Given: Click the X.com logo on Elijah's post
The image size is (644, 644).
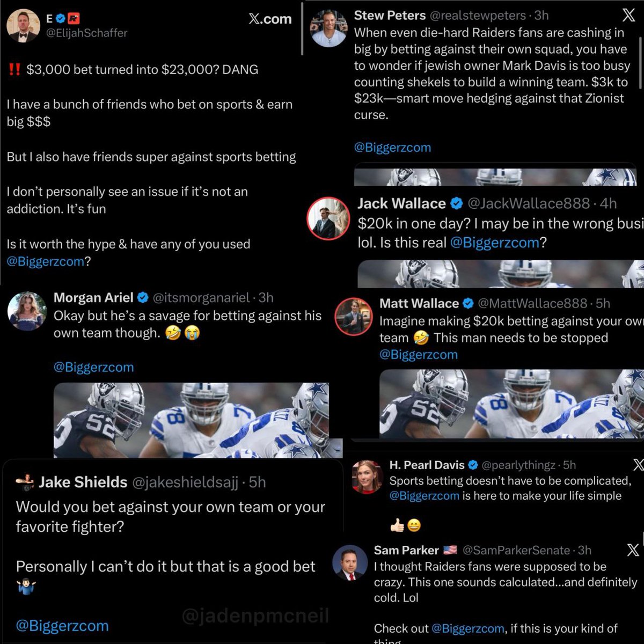Looking at the screenshot, I should 270,19.
